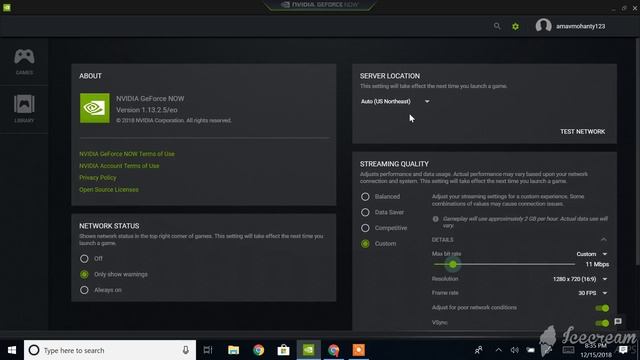Toggle the VSync switch
The height and width of the screenshot is (360, 640).
[x=602, y=323]
